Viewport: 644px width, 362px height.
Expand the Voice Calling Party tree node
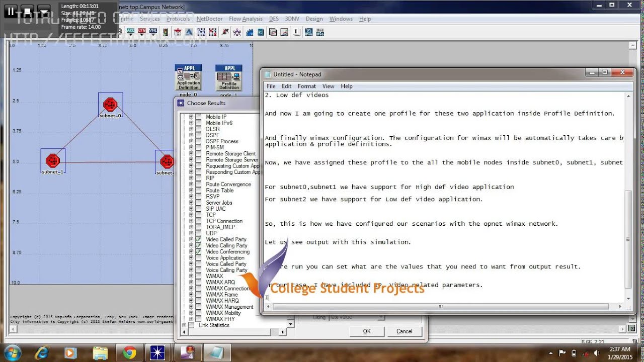pyautogui.click(x=191, y=270)
